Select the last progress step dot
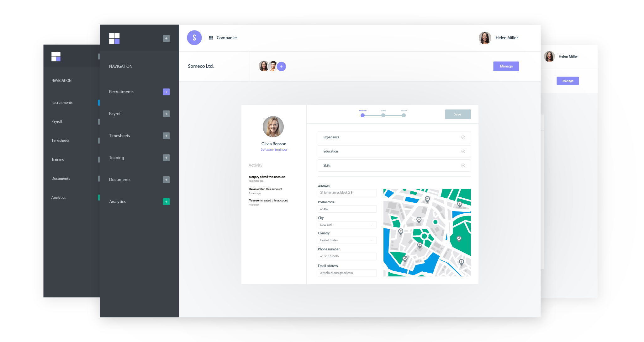The height and width of the screenshot is (342, 644). (404, 115)
